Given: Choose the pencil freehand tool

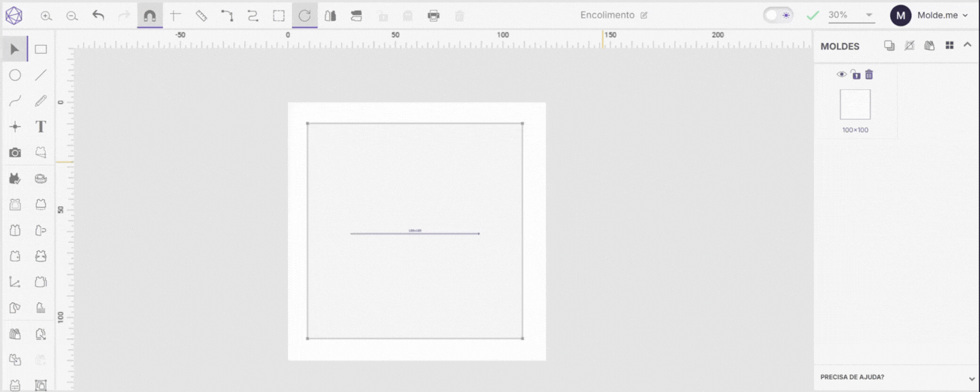Looking at the screenshot, I should pos(41,101).
